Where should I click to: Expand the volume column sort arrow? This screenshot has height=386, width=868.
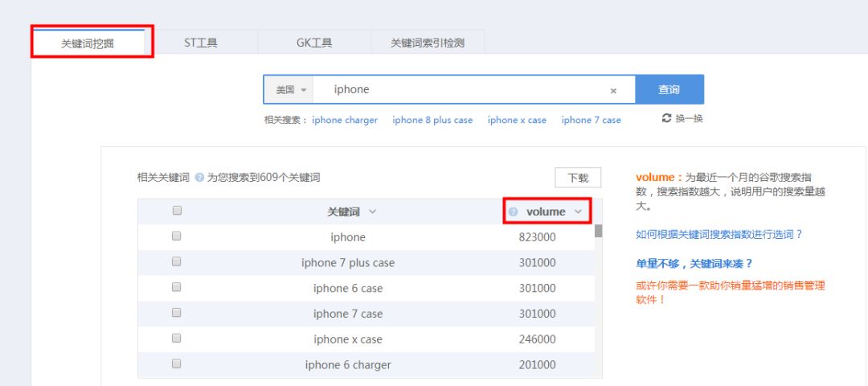tap(579, 211)
